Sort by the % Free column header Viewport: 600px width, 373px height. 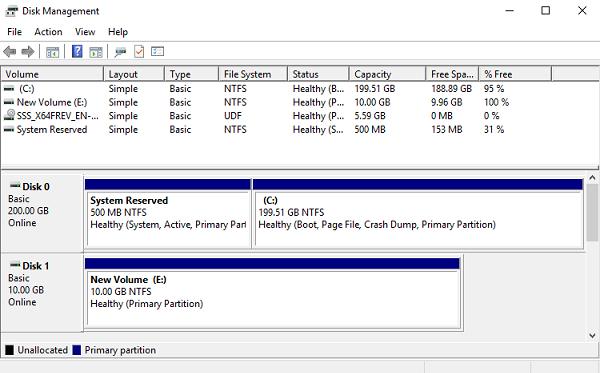coord(515,74)
